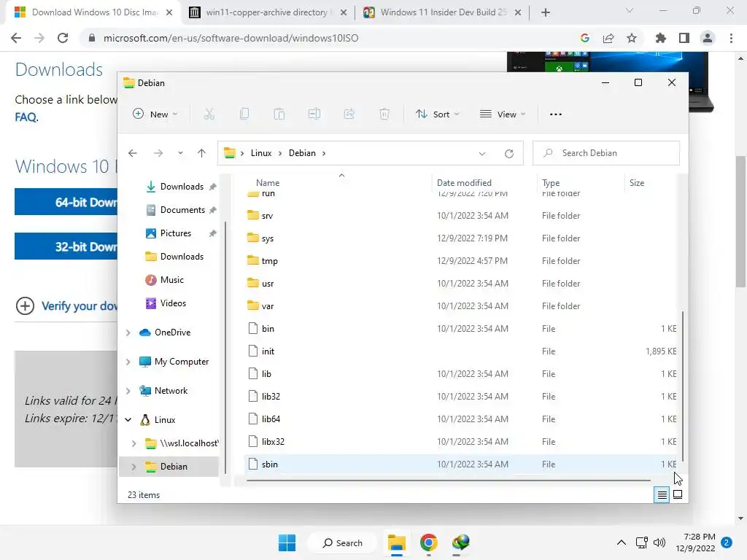Open Chrome extensions puzzle icon
This screenshot has height=560, width=747.
660,38
